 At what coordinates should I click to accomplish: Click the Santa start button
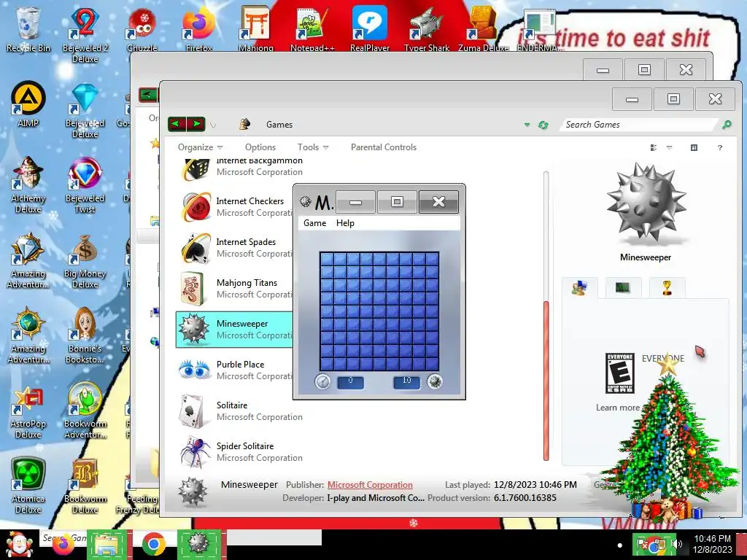click(19, 544)
